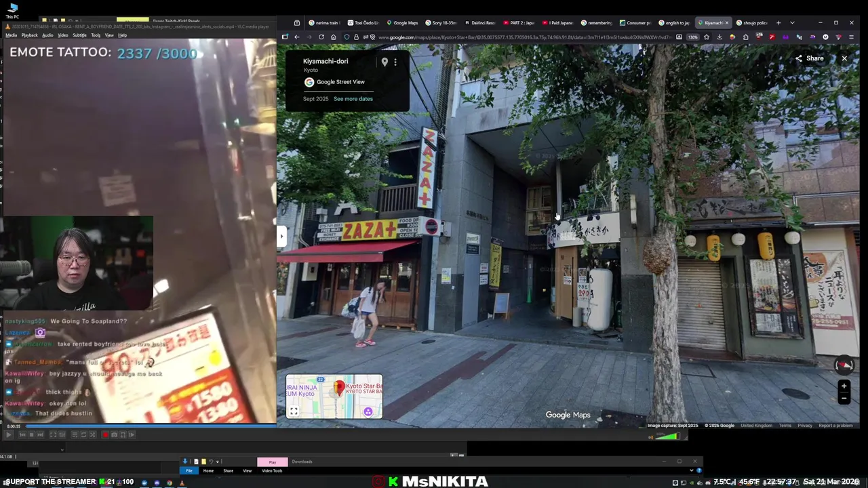Viewport: 868px width, 488px height.
Task: Zoom in Street View
Action: (x=844, y=386)
